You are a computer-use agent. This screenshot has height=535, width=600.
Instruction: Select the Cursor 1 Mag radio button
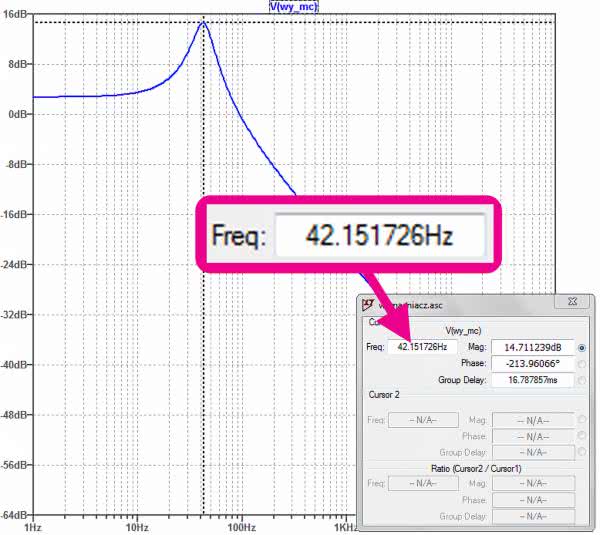582,348
